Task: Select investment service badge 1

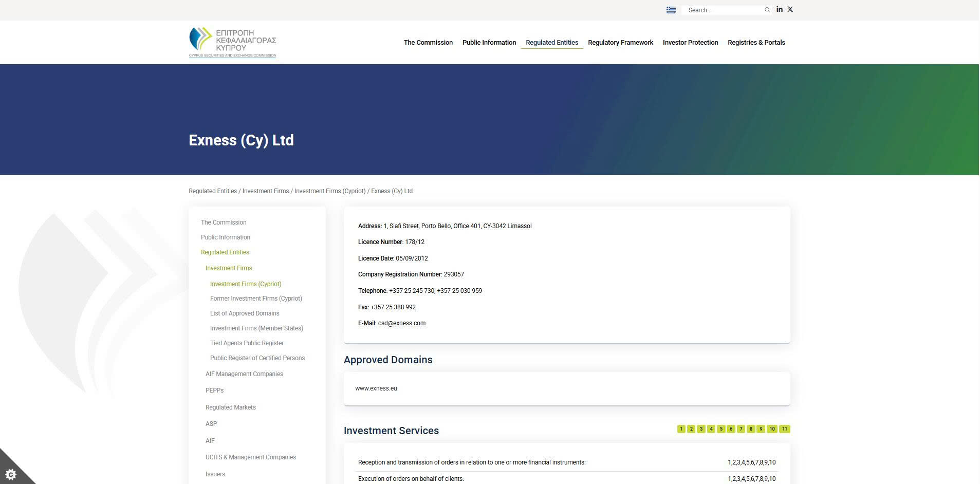Action: click(x=681, y=429)
